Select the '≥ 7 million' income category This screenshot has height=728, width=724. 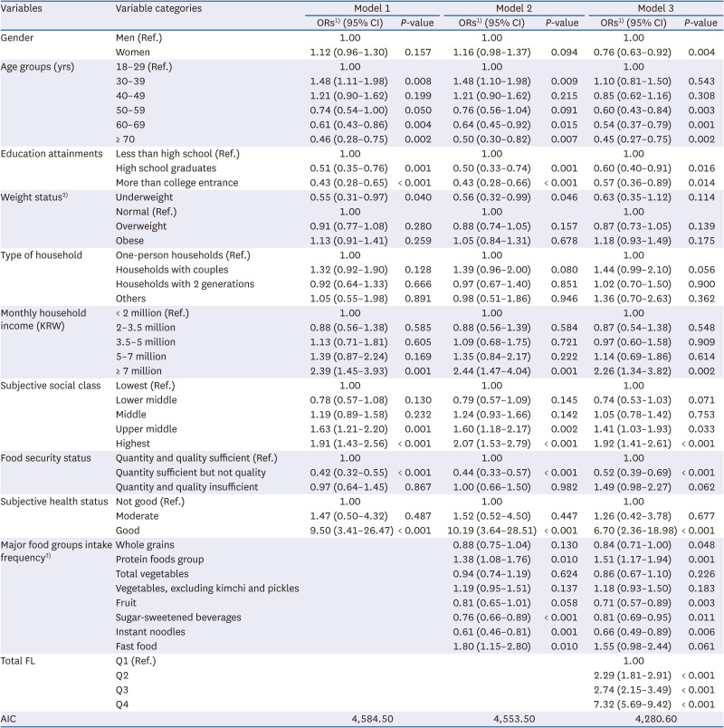[138, 370]
